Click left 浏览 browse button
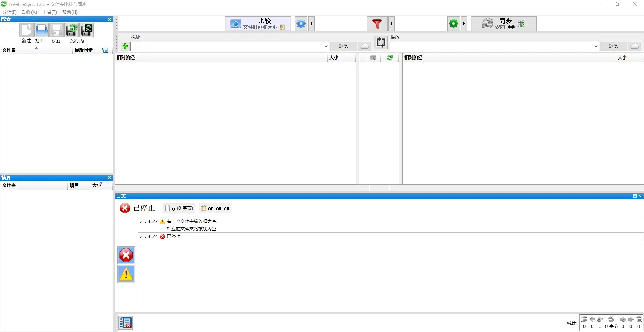Screen dimensions: 644x332 (343, 46)
